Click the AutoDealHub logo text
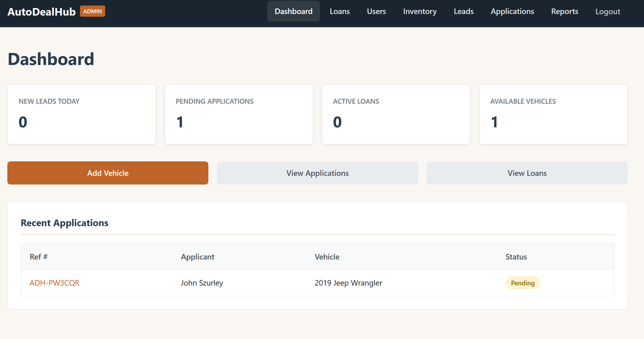This screenshot has width=644, height=339. 41,12
